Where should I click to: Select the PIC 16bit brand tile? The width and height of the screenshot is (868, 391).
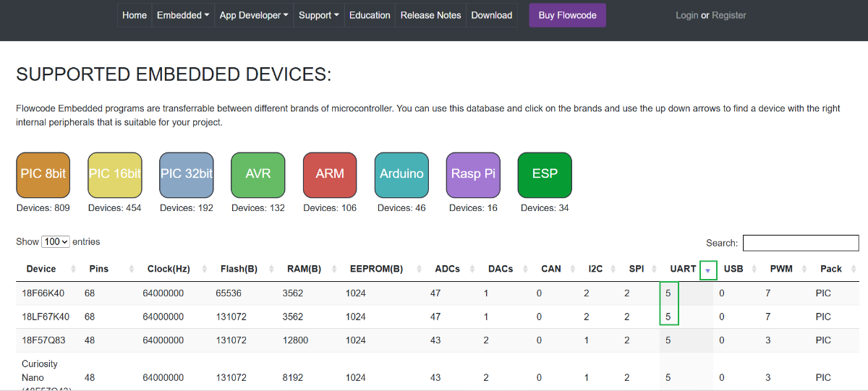(114, 175)
